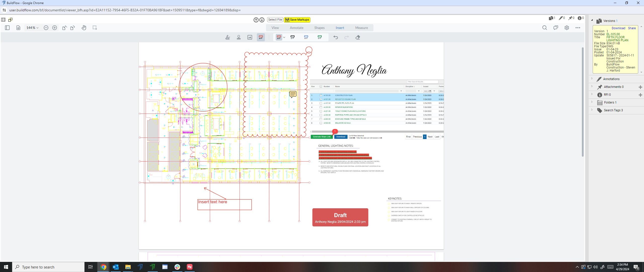Uncheck the A-100.00 Construction Plan row
This screenshot has height=272, width=644.
pos(321,95)
